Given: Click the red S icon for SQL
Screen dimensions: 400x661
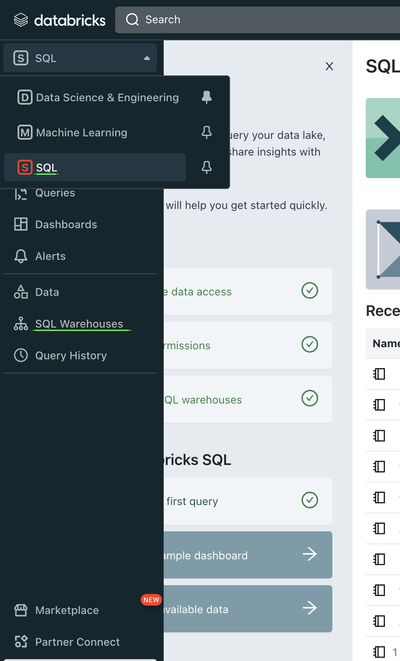Looking at the screenshot, I should [24, 167].
